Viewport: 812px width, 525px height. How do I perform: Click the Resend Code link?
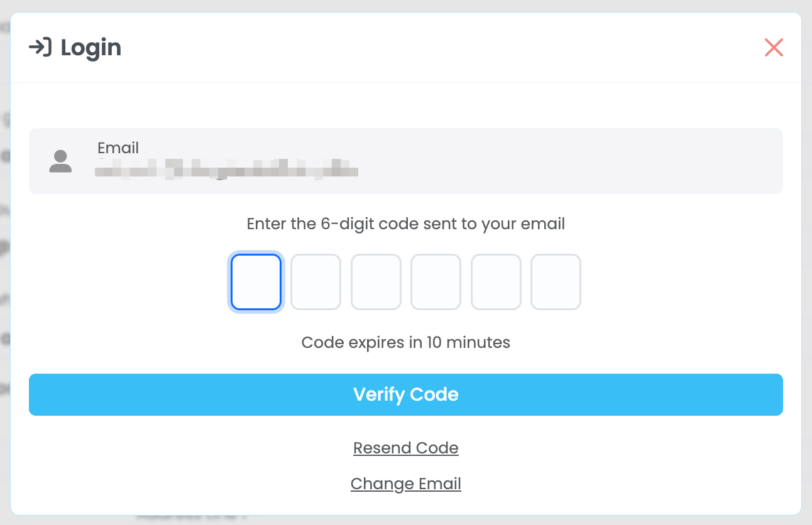coord(406,448)
